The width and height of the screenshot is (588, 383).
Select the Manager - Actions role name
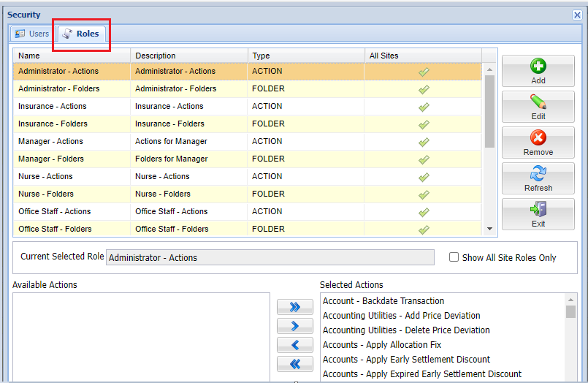click(x=50, y=141)
